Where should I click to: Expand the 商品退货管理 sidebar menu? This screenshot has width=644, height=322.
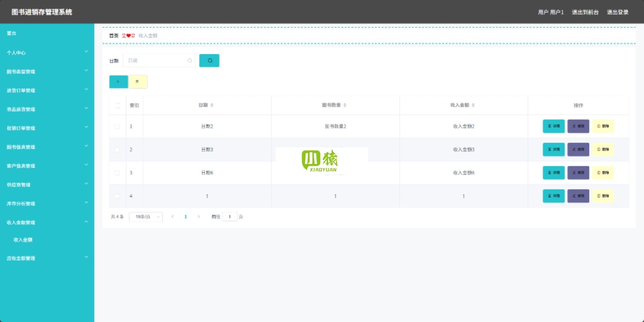click(x=47, y=109)
